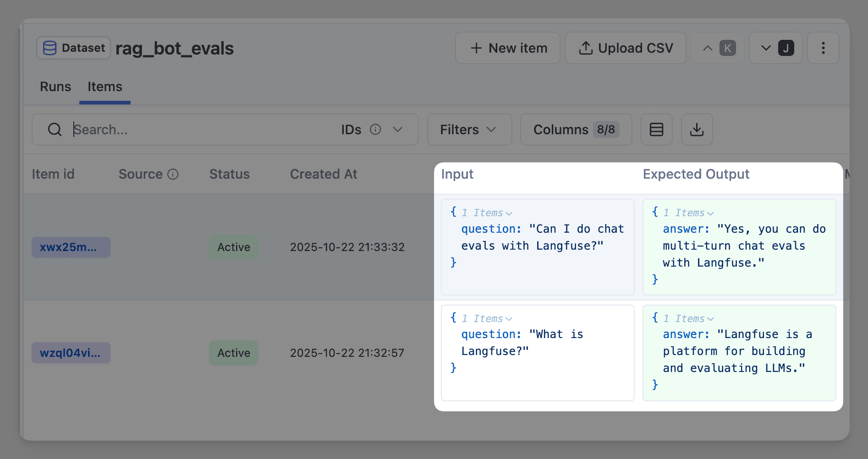This screenshot has height=459, width=868.
Task: Click the New item button
Action: tap(507, 48)
